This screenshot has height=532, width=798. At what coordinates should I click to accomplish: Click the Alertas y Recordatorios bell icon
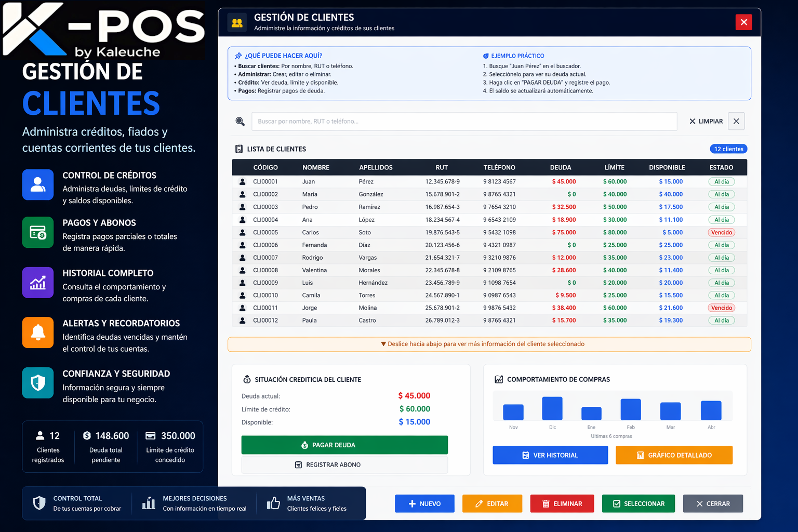(x=38, y=332)
